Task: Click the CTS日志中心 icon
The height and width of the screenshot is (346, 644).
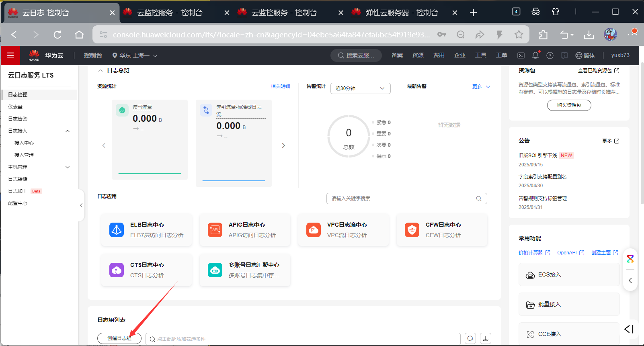Action: pyautogui.click(x=117, y=270)
